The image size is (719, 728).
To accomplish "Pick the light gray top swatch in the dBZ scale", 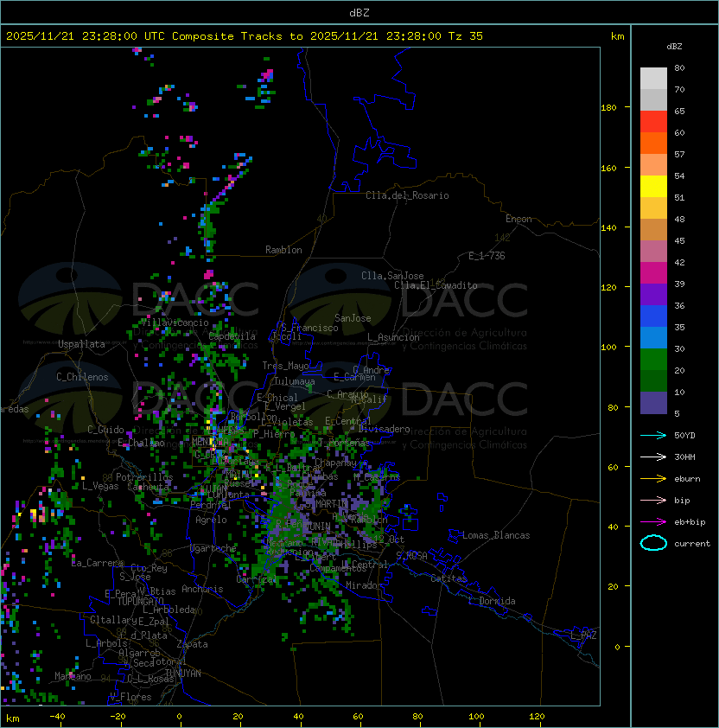I will coord(653,78).
